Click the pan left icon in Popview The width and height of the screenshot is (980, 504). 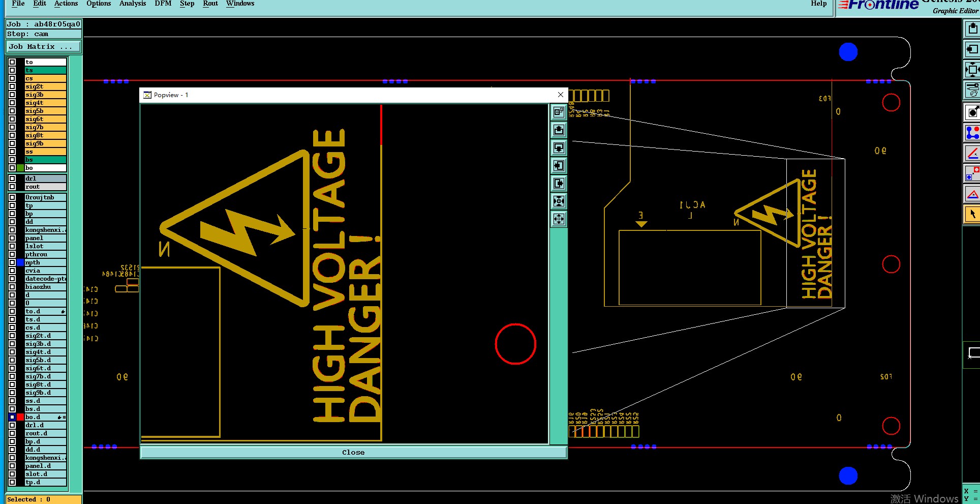(x=559, y=166)
